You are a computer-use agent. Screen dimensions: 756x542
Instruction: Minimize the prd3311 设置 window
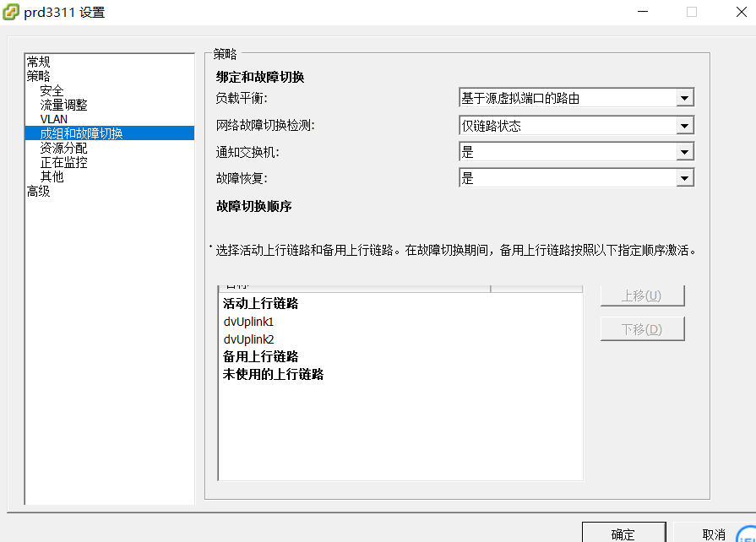(x=643, y=12)
